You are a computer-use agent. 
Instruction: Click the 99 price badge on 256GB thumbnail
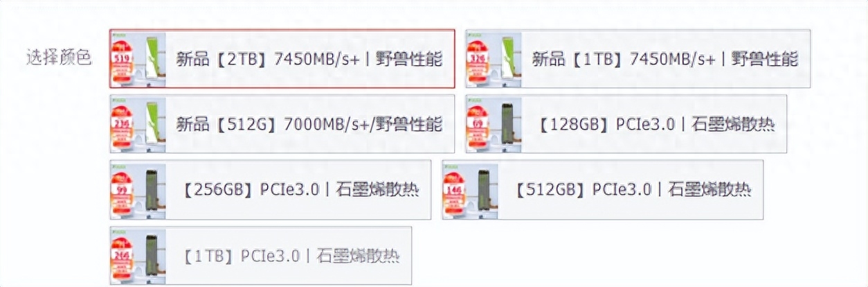pos(124,189)
